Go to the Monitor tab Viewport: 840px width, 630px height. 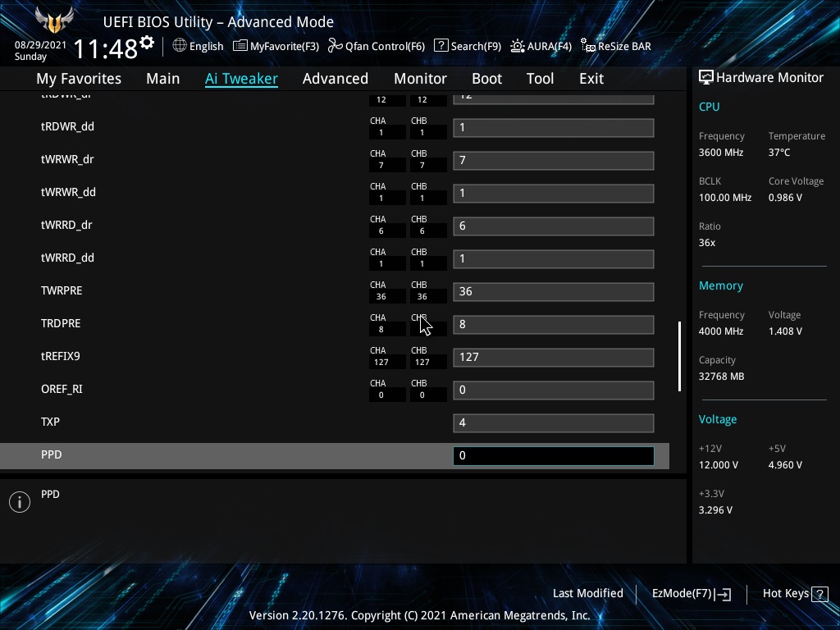[421, 79]
